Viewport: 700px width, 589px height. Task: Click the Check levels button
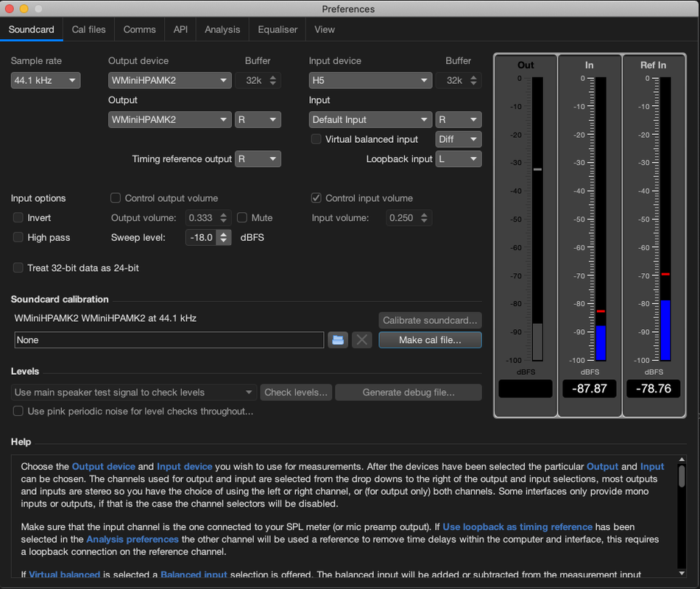(296, 392)
